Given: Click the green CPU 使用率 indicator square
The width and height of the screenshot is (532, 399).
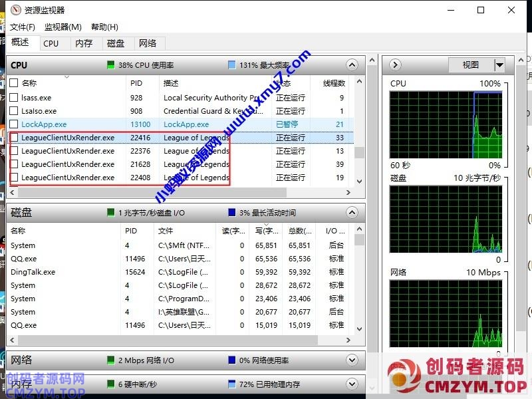Looking at the screenshot, I should (x=111, y=65).
